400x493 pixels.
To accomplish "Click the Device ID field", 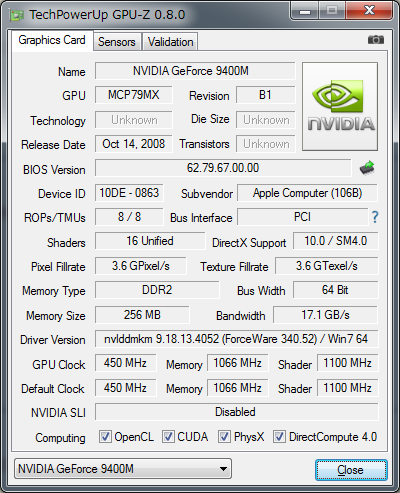I will [x=129, y=193].
